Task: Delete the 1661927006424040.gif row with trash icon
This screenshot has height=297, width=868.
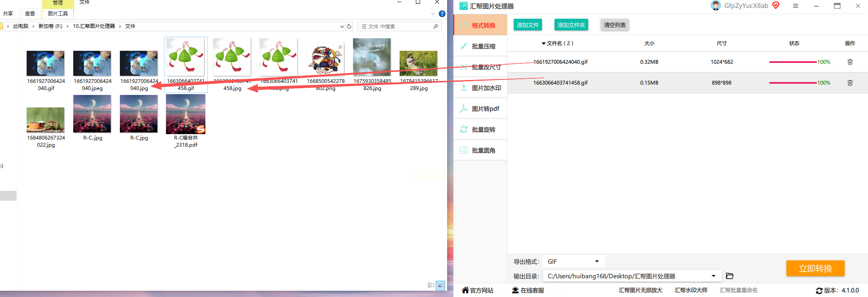Action: pos(850,62)
